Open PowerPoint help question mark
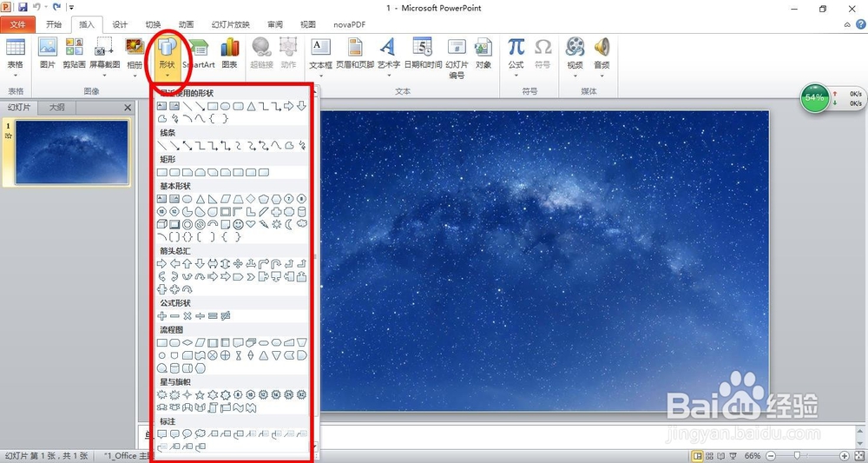The height and width of the screenshot is (463, 868). click(861, 24)
